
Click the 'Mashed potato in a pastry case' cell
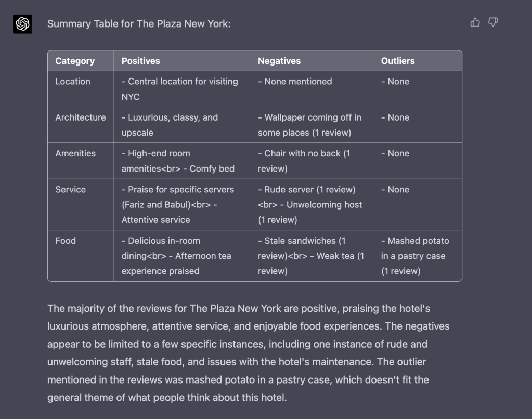pos(414,256)
